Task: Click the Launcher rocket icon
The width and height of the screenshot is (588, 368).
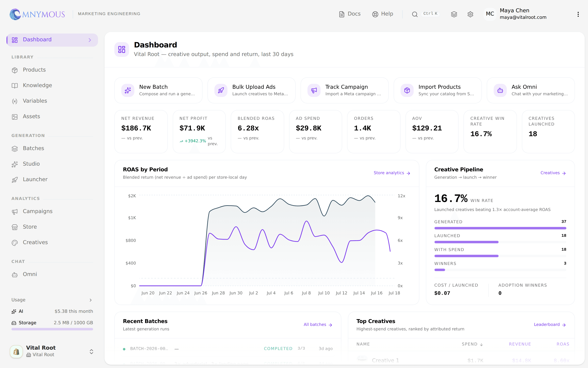Action: click(15, 180)
